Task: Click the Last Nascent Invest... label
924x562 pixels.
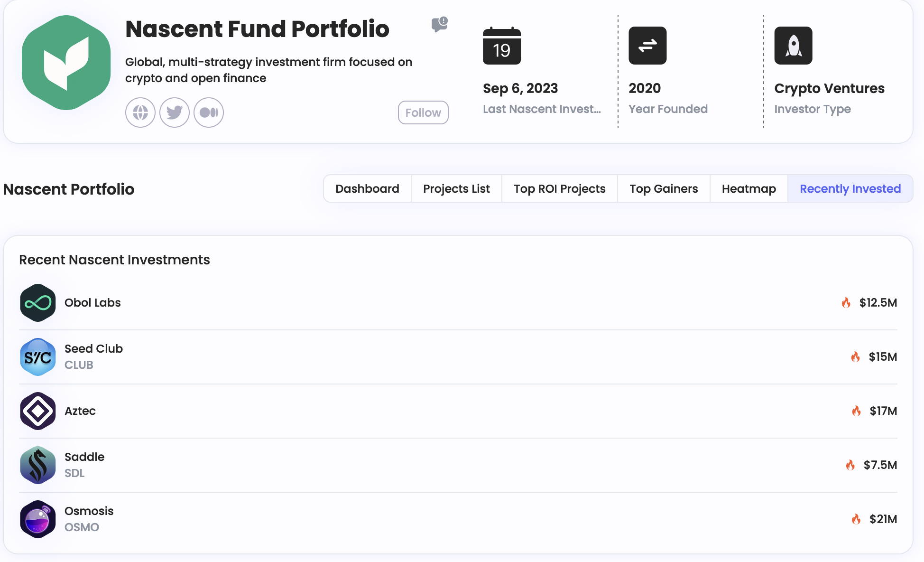Action: [x=542, y=109]
